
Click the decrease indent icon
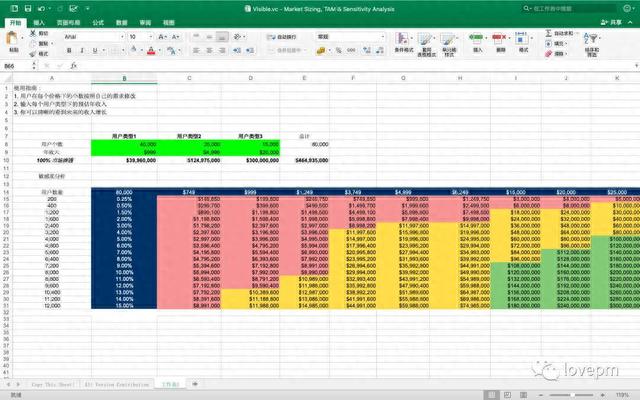click(x=237, y=51)
